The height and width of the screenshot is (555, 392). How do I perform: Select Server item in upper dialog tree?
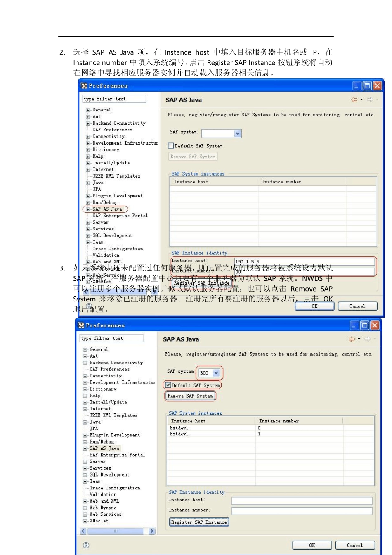pos(100,222)
